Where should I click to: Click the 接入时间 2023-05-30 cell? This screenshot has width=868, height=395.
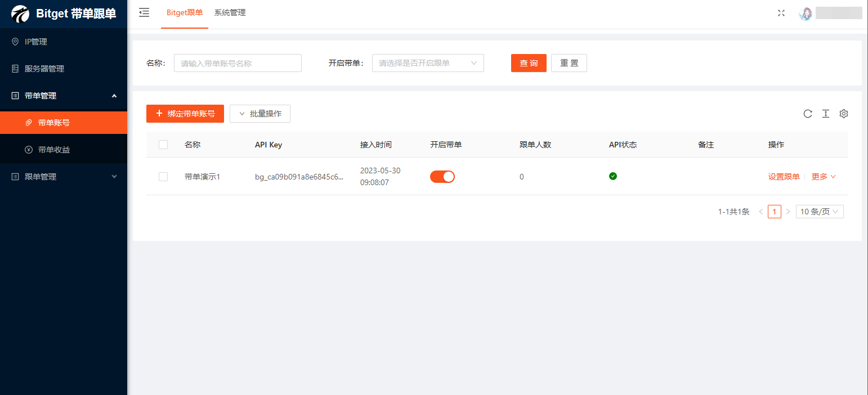pos(381,176)
